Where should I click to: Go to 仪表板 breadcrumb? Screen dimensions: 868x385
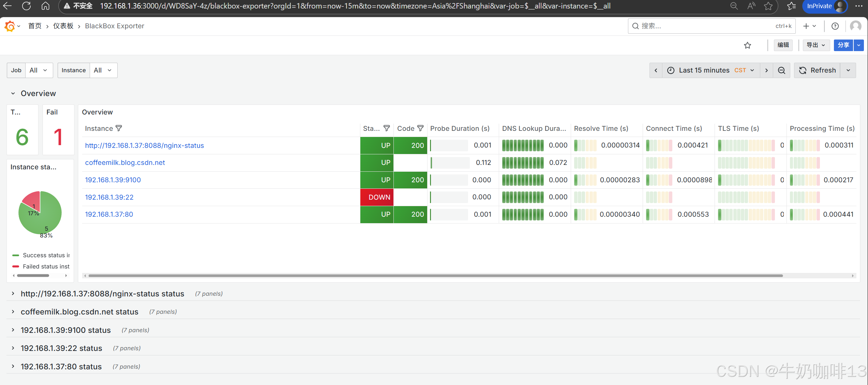click(63, 26)
